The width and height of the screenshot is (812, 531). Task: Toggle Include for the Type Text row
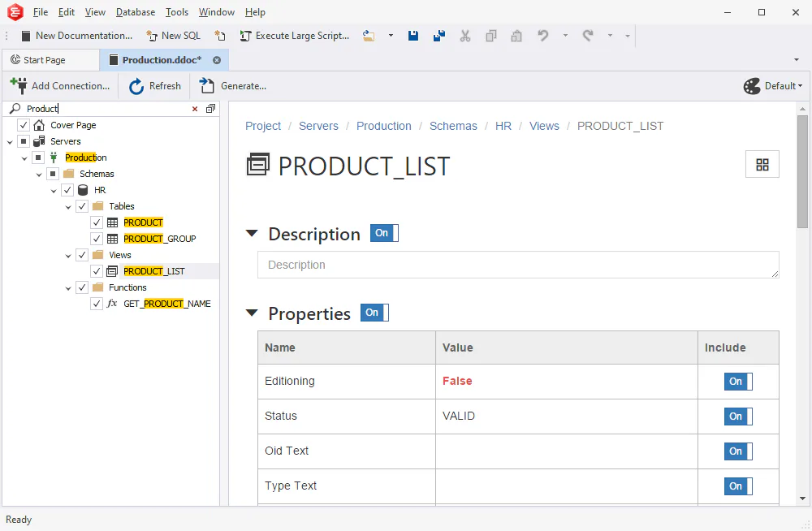(738, 486)
